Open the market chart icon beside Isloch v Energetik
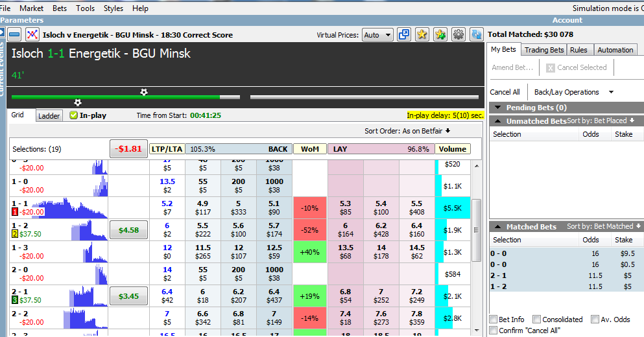Screen dimensions: 644x337 [32, 35]
